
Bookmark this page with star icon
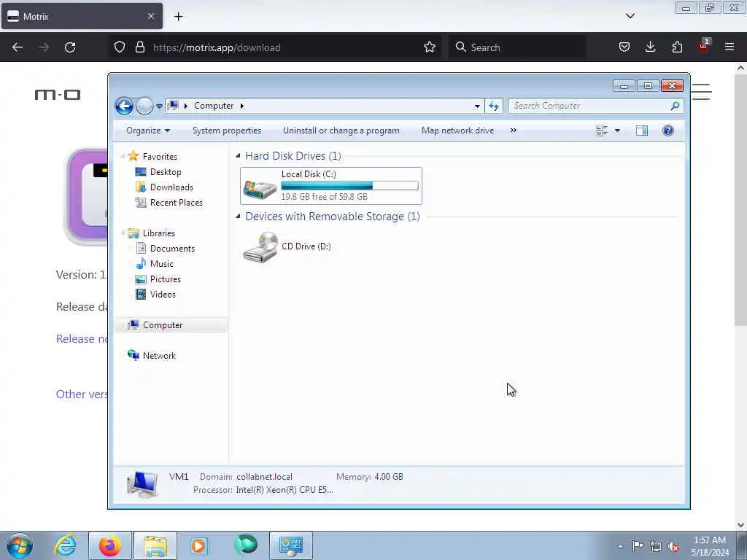point(430,47)
